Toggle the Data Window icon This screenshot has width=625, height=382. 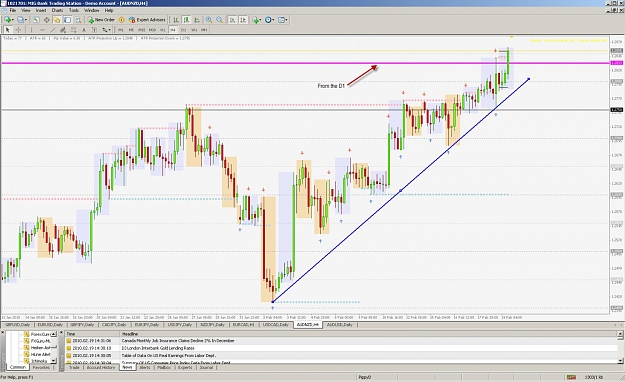coord(46,20)
